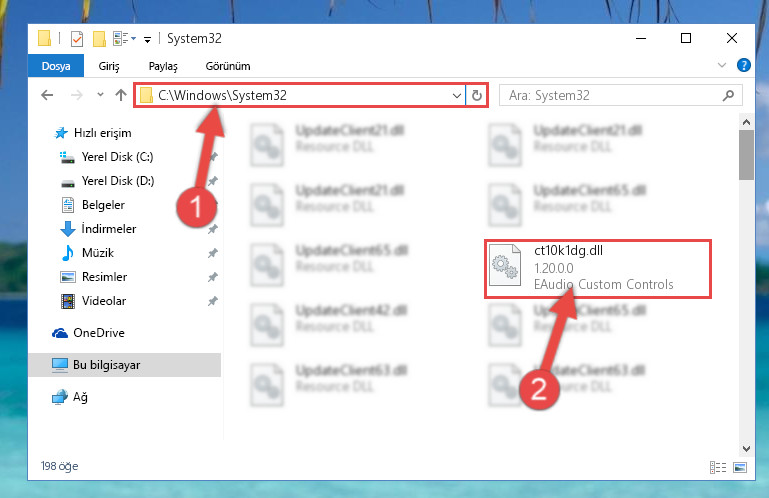Click the Back navigation arrow
This screenshot has height=498, width=769.
coord(47,95)
